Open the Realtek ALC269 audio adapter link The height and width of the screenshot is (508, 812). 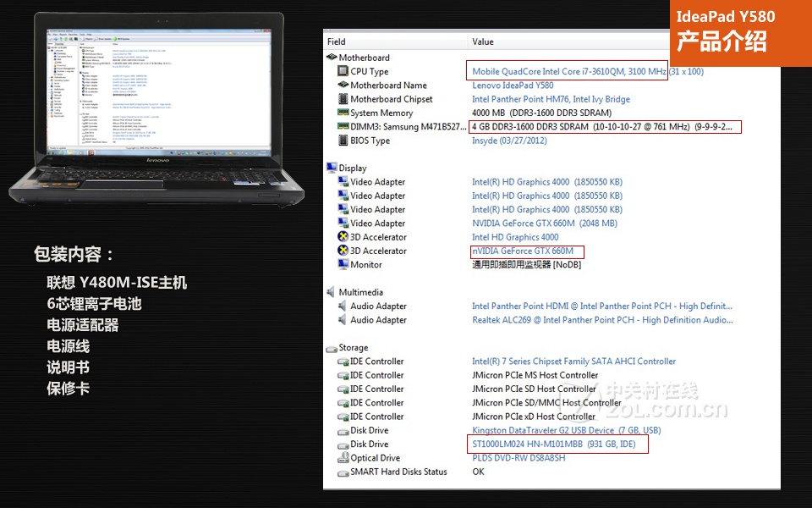point(602,320)
